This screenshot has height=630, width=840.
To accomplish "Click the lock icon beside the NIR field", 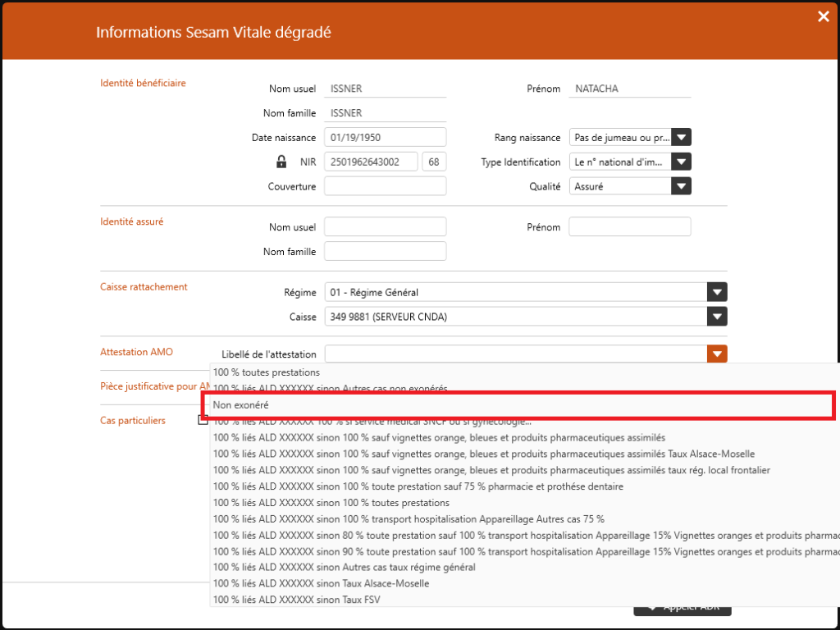I will (281, 162).
